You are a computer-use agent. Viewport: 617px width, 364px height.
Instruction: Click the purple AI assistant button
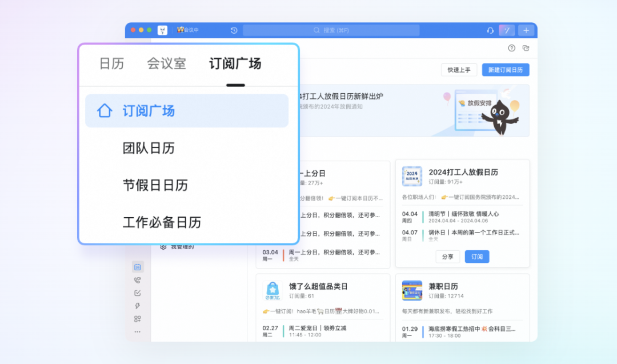click(x=507, y=30)
